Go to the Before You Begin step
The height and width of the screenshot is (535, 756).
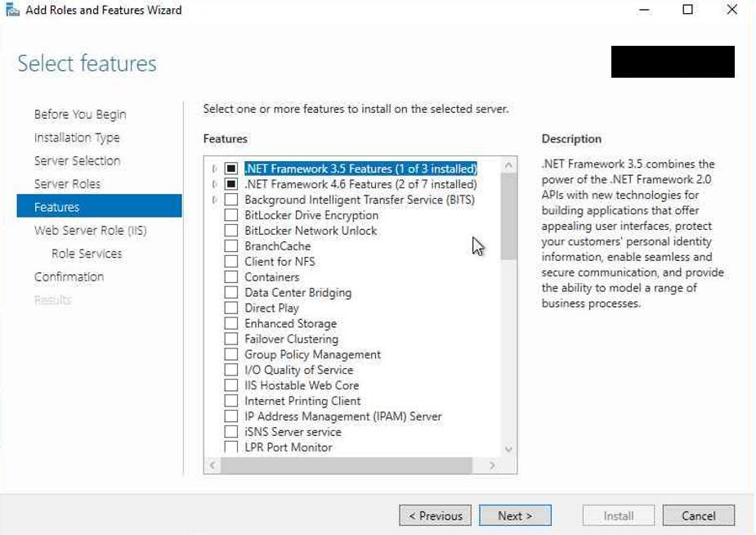click(80, 115)
